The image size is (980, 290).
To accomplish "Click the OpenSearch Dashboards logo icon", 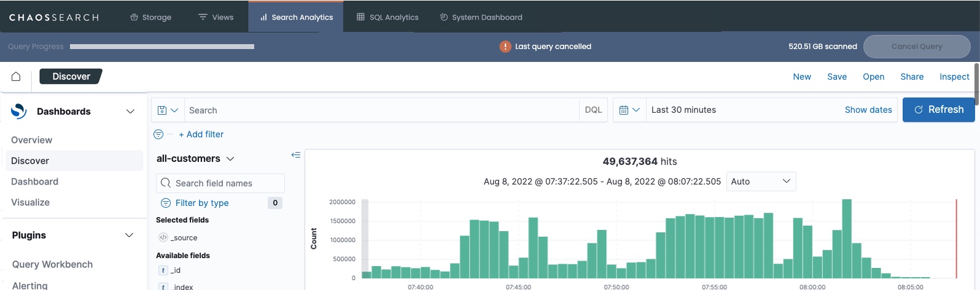I will (x=19, y=111).
